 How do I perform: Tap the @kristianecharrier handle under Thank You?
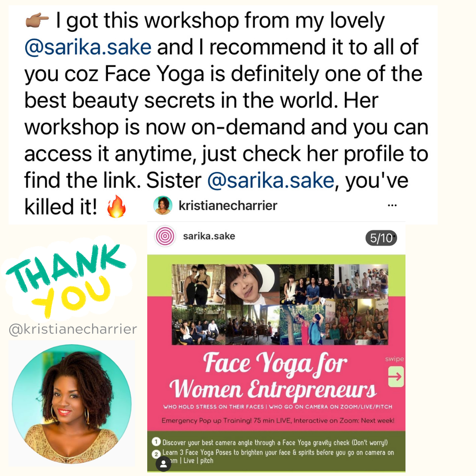[73, 329]
